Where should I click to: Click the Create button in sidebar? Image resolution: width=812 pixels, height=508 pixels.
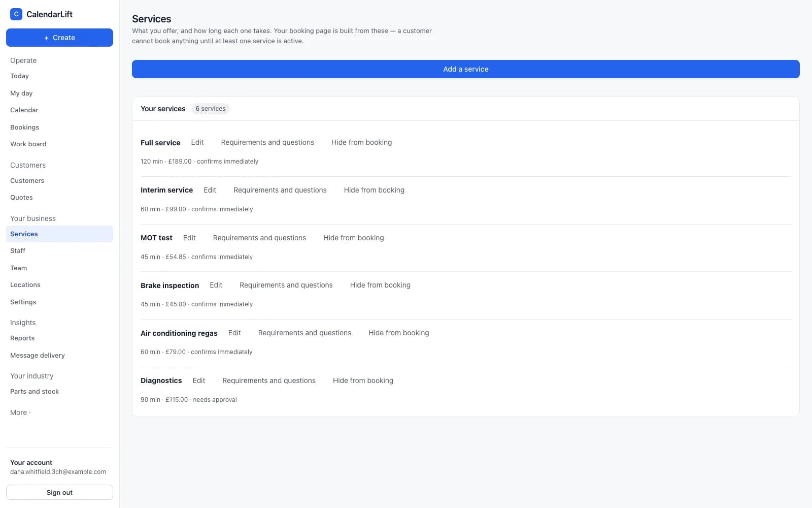click(x=59, y=38)
